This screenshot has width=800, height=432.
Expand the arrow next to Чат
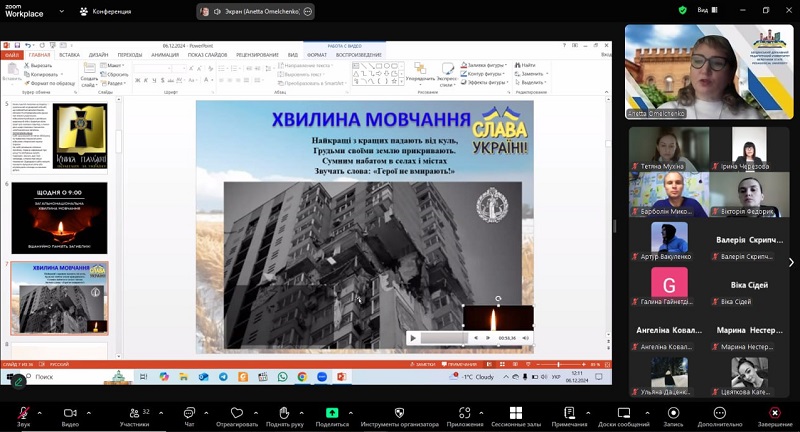pos(206,413)
